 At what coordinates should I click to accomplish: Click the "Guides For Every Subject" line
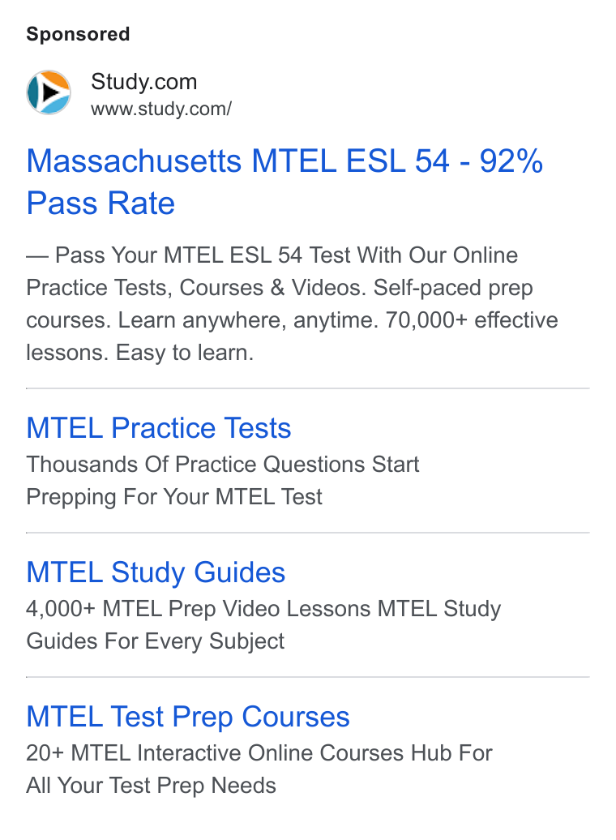(x=156, y=641)
